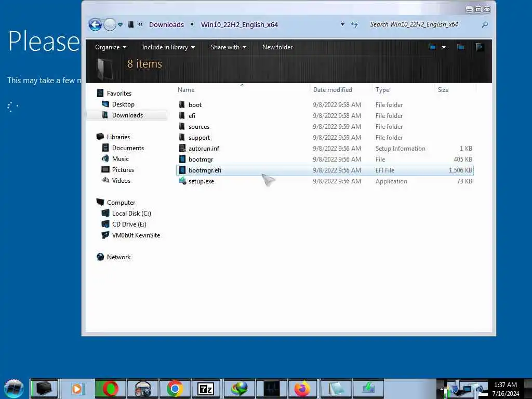Open the Organize menu
Screen dimensions: 532x399
click(x=111, y=47)
